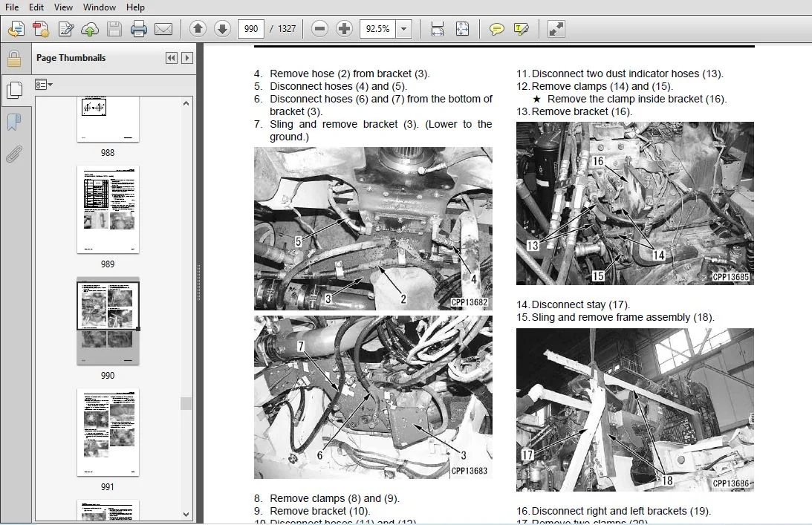Viewport: 812px width, 525px height.
Task: Click the zoom percentage field 92.5%
Action: coord(377,28)
